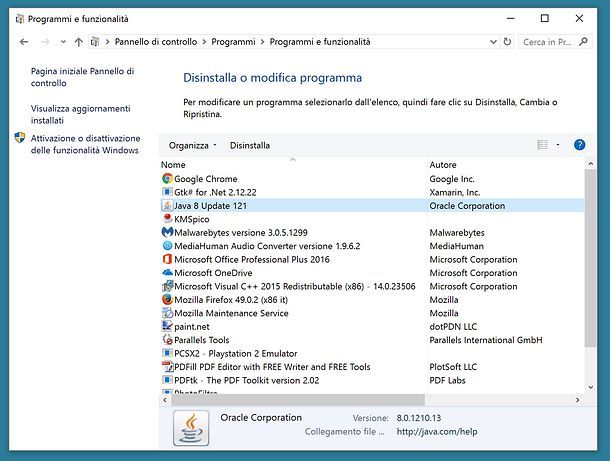Click the dotPDN LLC author cell
Viewport: 610px width, 461px height.
point(453,326)
